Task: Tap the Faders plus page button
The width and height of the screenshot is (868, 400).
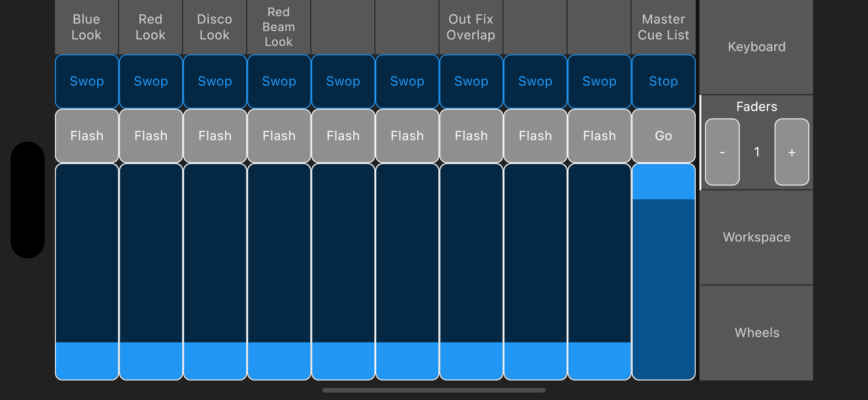Action: tap(792, 152)
